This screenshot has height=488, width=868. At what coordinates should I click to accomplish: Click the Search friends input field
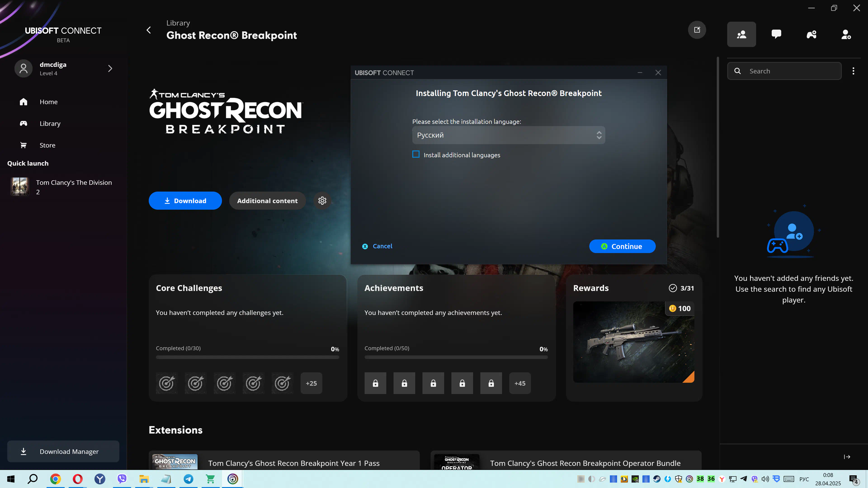[x=784, y=71]
